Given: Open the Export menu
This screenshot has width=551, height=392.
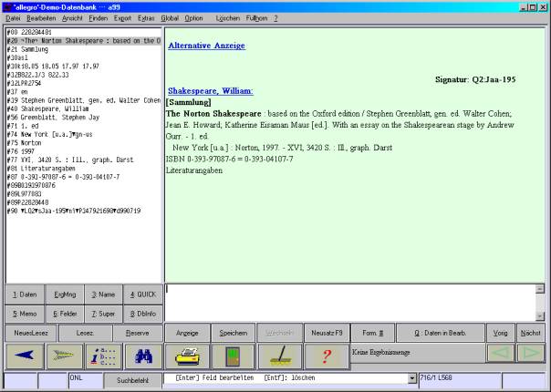Looking at the screenshot, I should pos(122,18).
